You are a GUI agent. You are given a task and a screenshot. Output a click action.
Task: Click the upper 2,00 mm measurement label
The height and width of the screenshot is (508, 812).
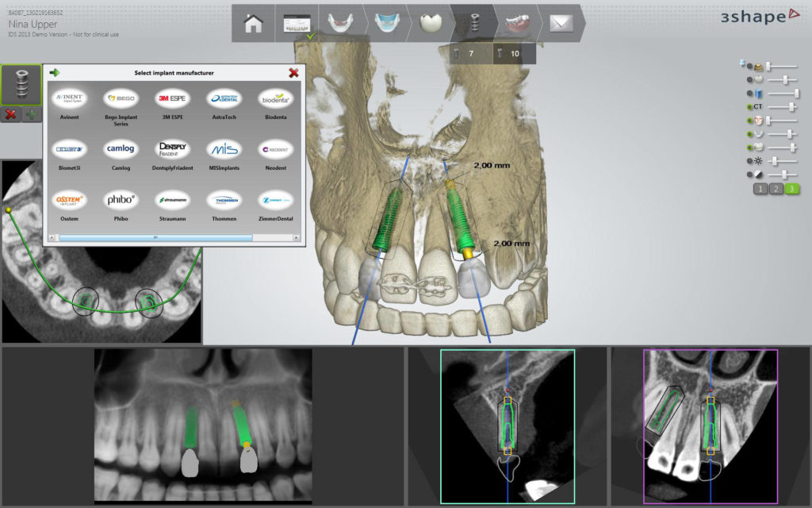point(492,165)
